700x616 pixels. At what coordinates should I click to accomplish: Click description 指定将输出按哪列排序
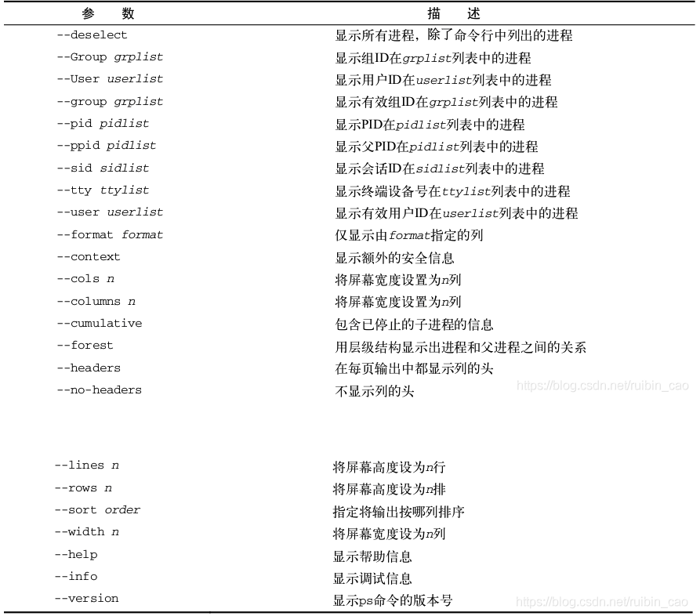(x=399, y=512)
